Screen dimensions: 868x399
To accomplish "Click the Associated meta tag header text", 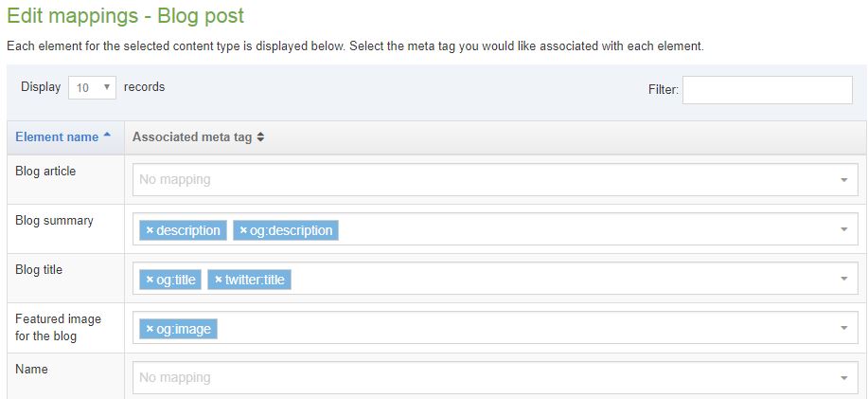I will click(x=192, y=137).
